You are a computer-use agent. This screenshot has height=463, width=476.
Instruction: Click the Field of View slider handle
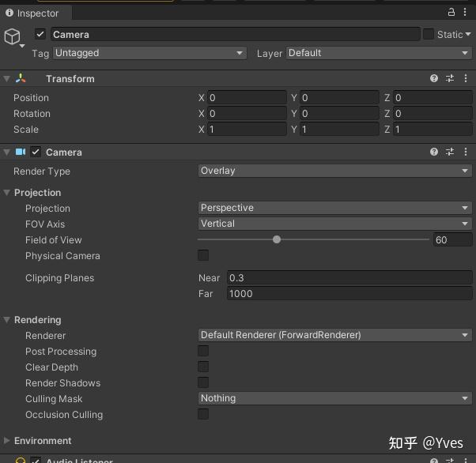click(x=277, y=239)
